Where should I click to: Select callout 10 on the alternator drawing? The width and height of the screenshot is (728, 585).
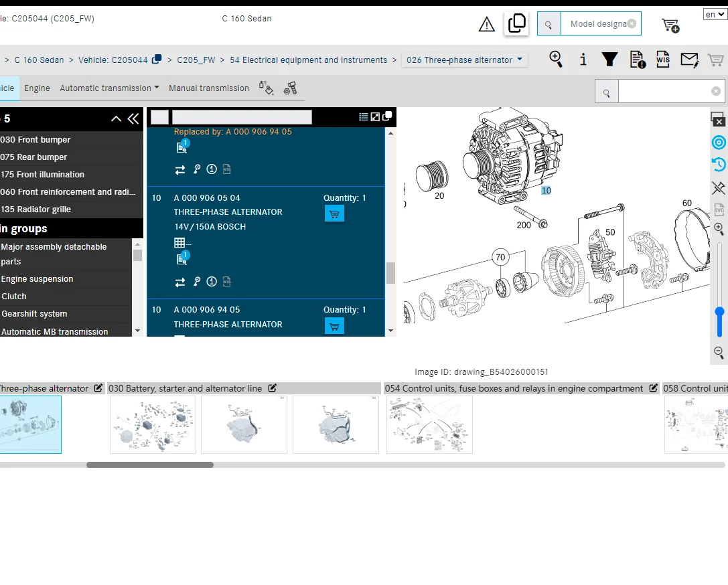546,191
